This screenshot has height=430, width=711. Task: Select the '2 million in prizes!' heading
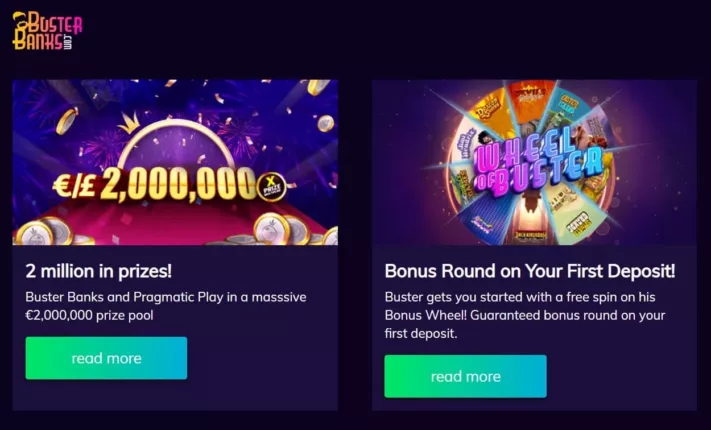99,271
